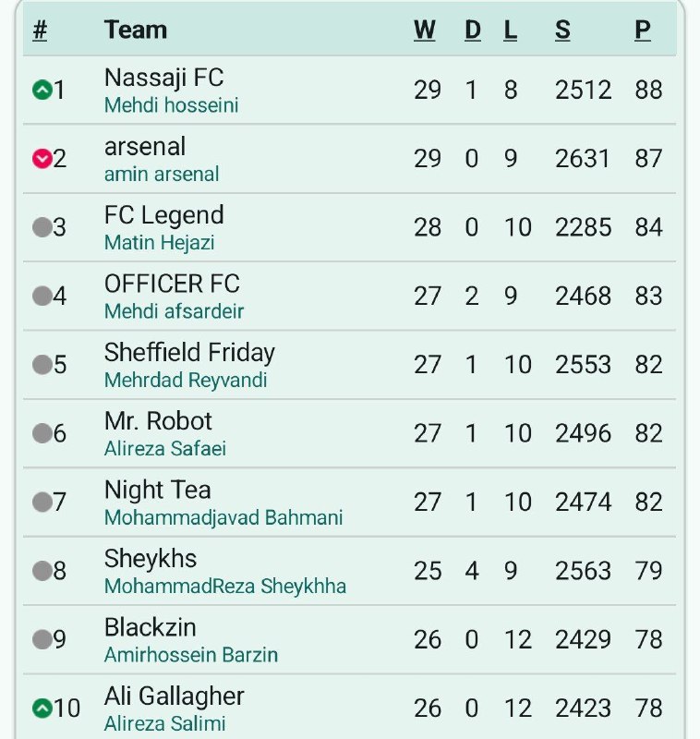This screenshot has height=739, width=700.
Task: Click the green up-arrow icon beside rank 10
Action: click(x=42, y=708)
